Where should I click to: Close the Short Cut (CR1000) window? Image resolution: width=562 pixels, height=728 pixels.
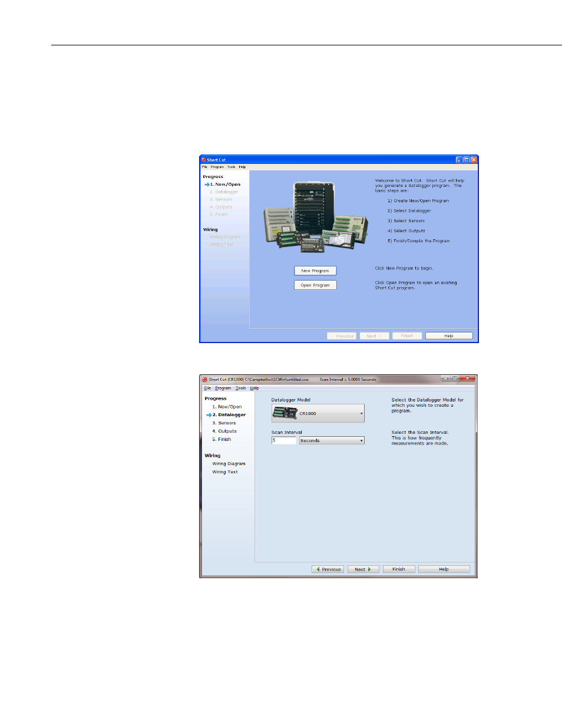pos(467,378)
